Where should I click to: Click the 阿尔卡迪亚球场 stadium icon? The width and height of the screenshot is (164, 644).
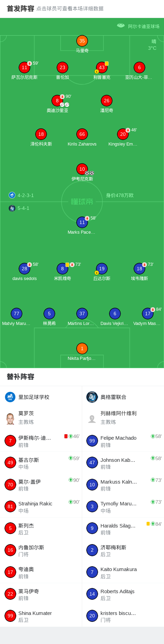click(120, 26)
